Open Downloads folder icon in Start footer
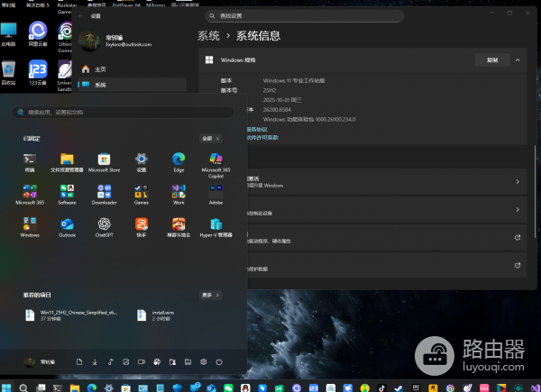Image resolution: width=541 pixels, height=392 pixels. 95,361
